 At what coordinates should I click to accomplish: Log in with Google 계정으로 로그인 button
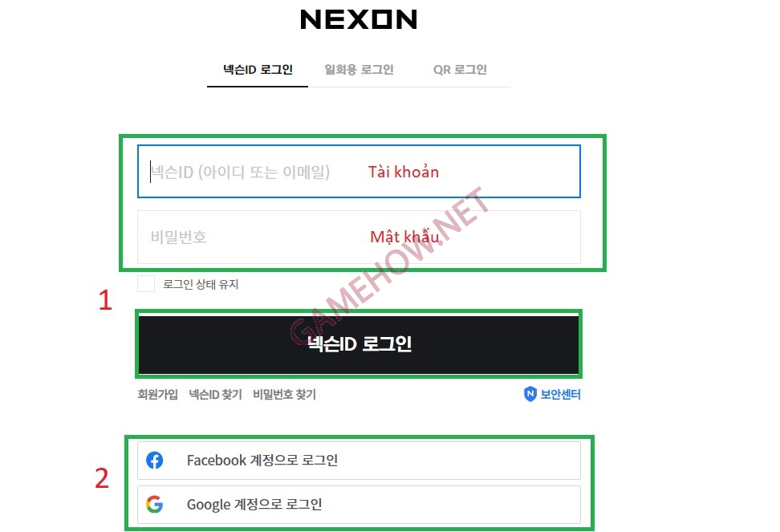pyautogui.click(x=359, y=504)
